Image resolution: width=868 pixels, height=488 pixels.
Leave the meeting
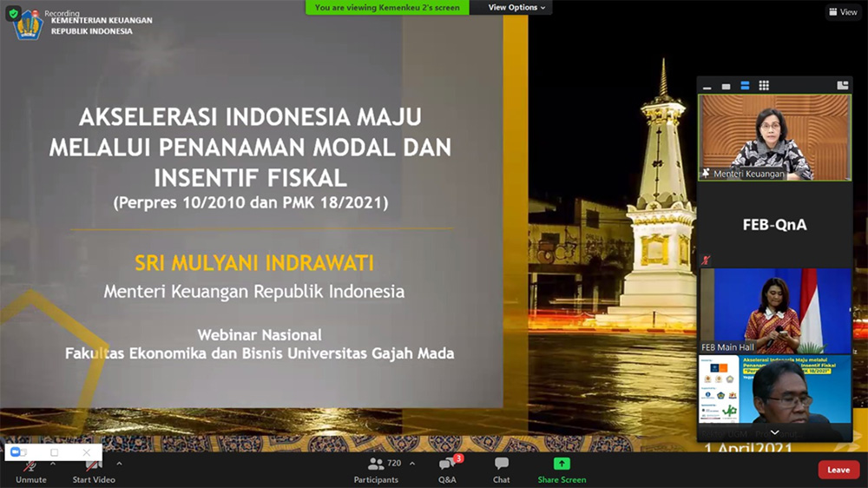click(x=838, y=470)
